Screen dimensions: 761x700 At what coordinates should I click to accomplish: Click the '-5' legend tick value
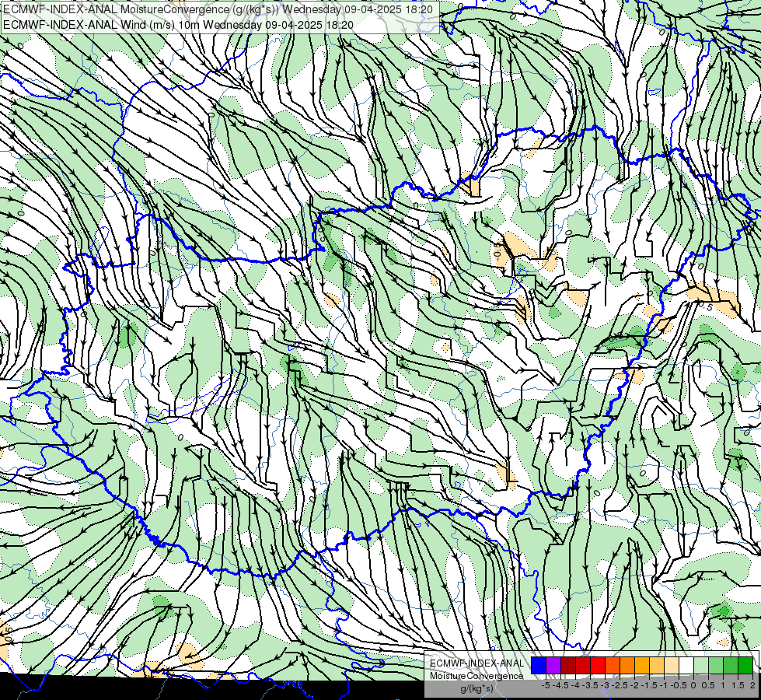tap(546, 685)
